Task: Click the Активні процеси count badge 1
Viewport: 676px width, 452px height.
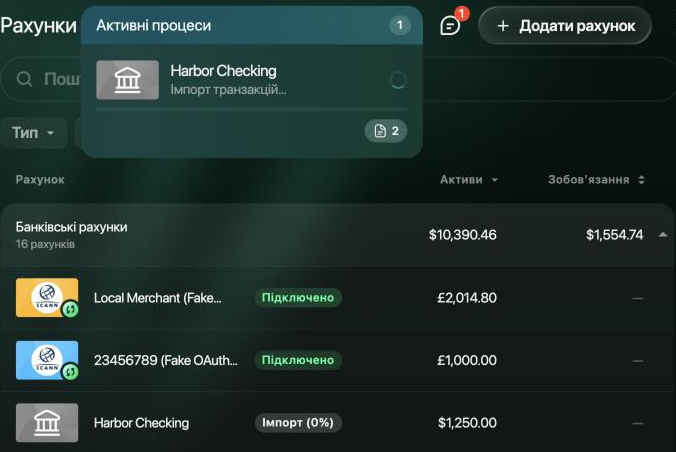Action: 400,25
